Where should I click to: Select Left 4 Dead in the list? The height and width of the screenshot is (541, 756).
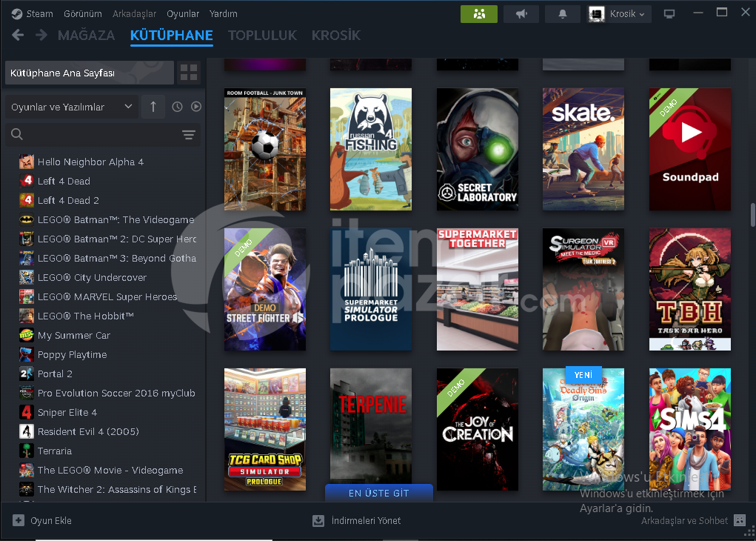click(107, 181)
